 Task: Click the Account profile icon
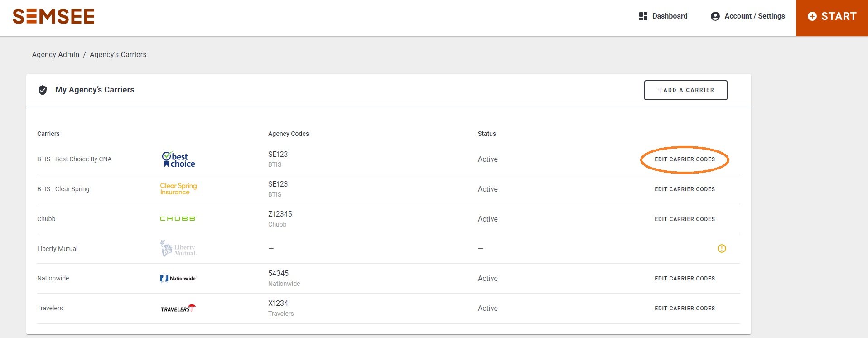pos(715,16)
